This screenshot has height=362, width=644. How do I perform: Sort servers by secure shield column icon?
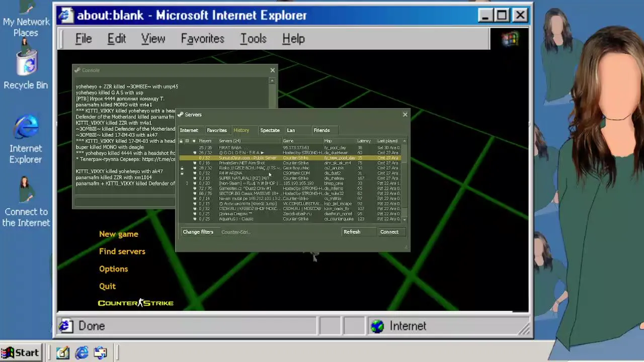pyautogui.click(x=194, y=141)
